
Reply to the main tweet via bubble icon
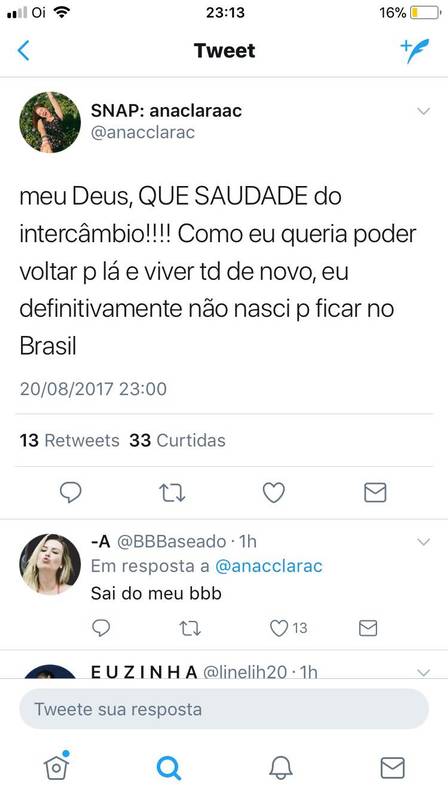point(71,493)
